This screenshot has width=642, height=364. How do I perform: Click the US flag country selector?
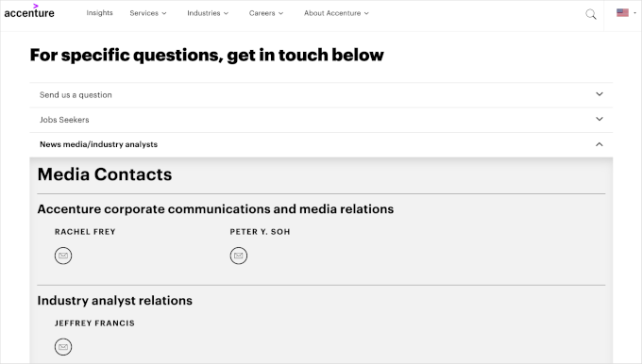626,12
